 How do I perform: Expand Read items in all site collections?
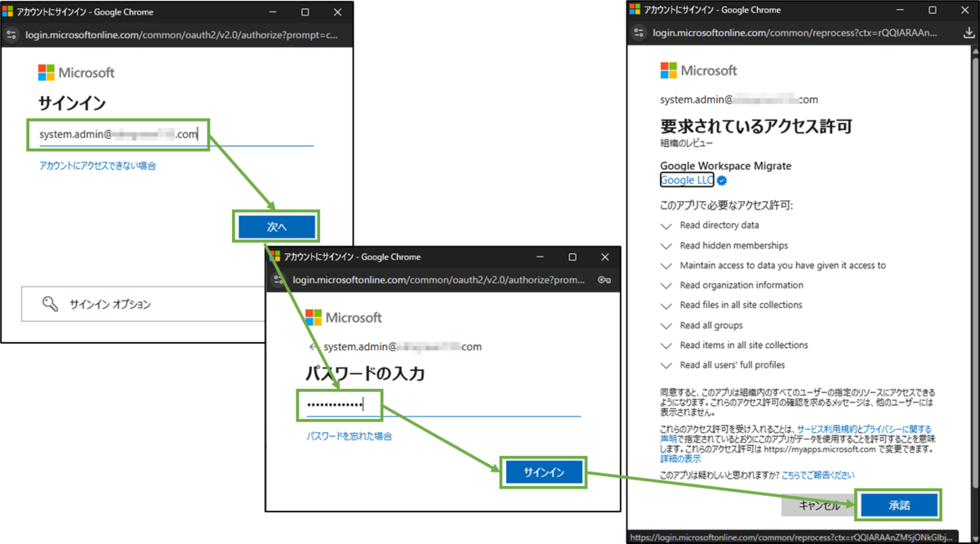[666, 345]
